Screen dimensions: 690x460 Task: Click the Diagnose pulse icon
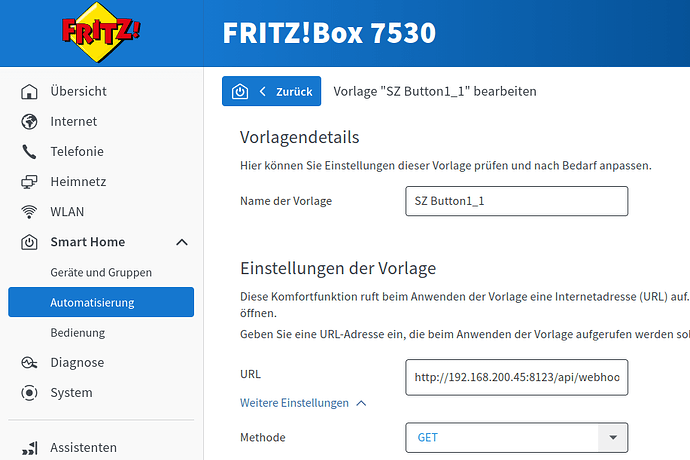(29, 363)
